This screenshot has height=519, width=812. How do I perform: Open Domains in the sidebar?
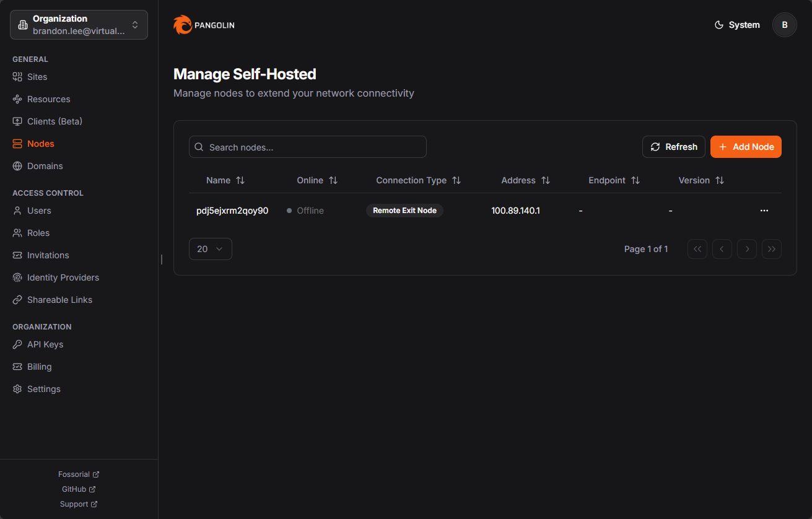click(38, 166)
